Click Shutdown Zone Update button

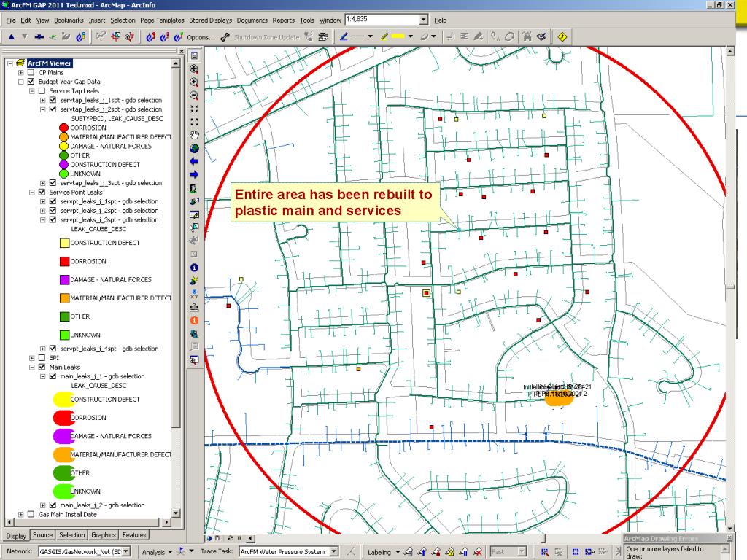pos(267,37)
